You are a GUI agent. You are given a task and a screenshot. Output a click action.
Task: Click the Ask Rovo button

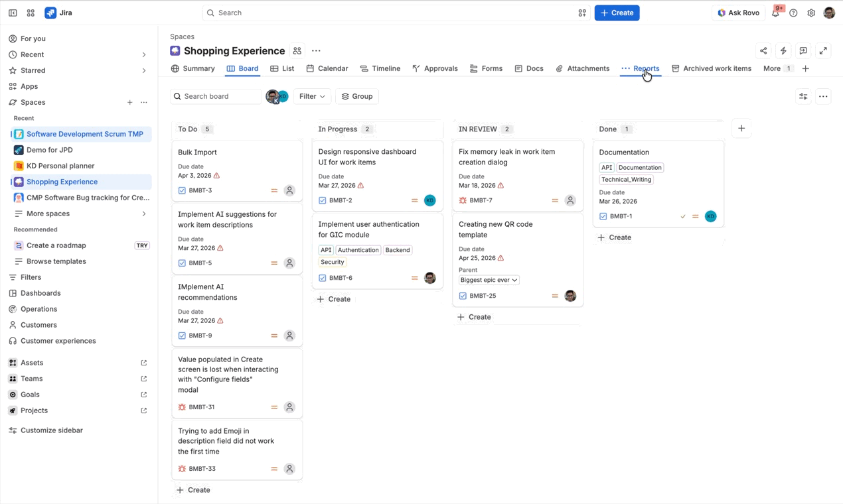pos(738,13)
